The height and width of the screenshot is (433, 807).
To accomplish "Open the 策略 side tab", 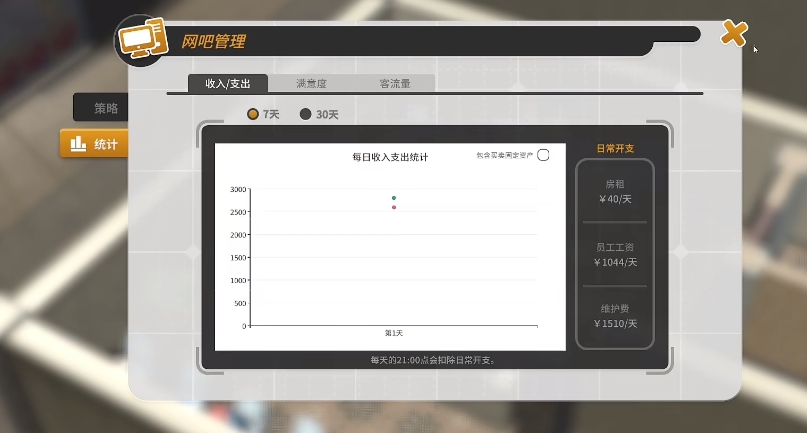I will click(x=101, y=108).
